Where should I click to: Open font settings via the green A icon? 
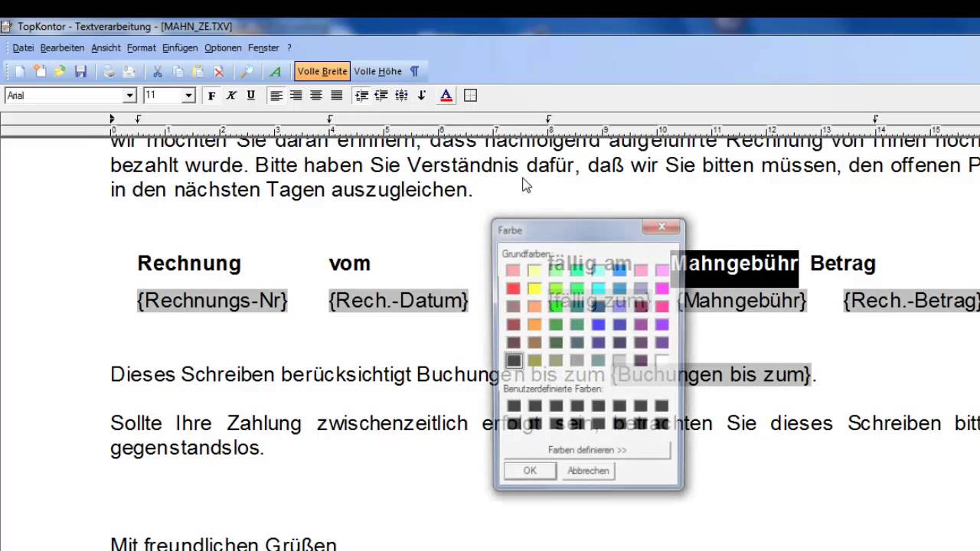[x=276, y=71]
